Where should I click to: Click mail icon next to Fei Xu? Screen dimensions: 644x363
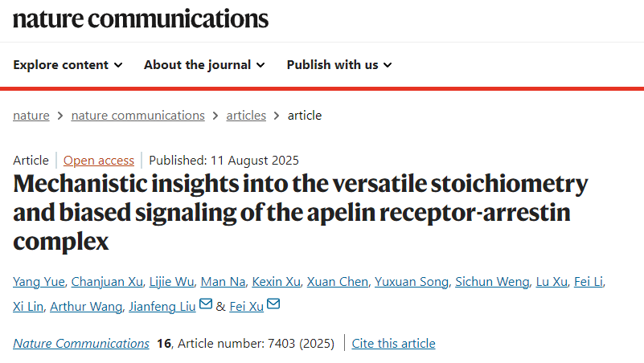(273, 305)
